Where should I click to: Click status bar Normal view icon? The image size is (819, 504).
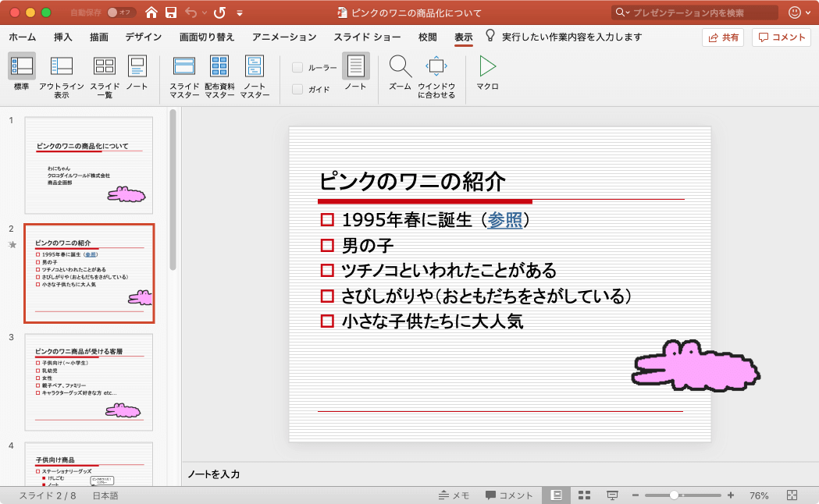tap(557, 495)
